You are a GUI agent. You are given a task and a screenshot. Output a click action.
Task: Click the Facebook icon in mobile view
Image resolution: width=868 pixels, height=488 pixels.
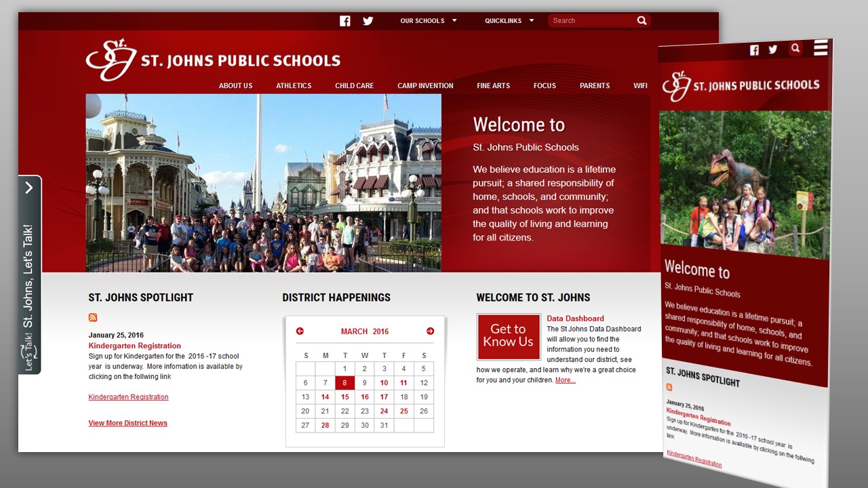tap(754, 50)
